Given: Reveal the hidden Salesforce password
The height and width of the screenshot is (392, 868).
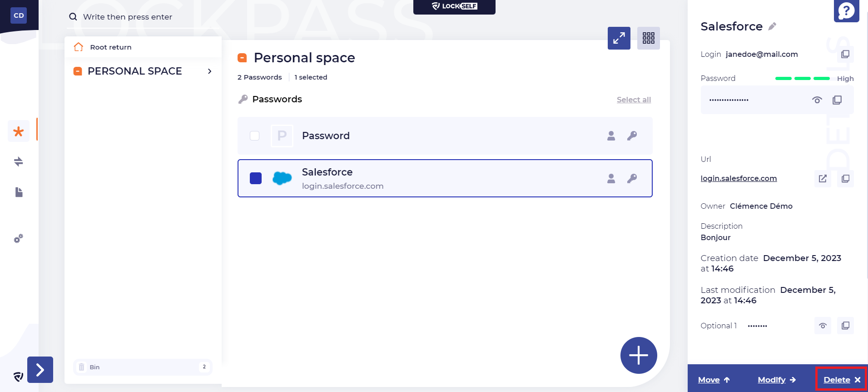Looking at the screenshot, I should [x=817, y=100].
